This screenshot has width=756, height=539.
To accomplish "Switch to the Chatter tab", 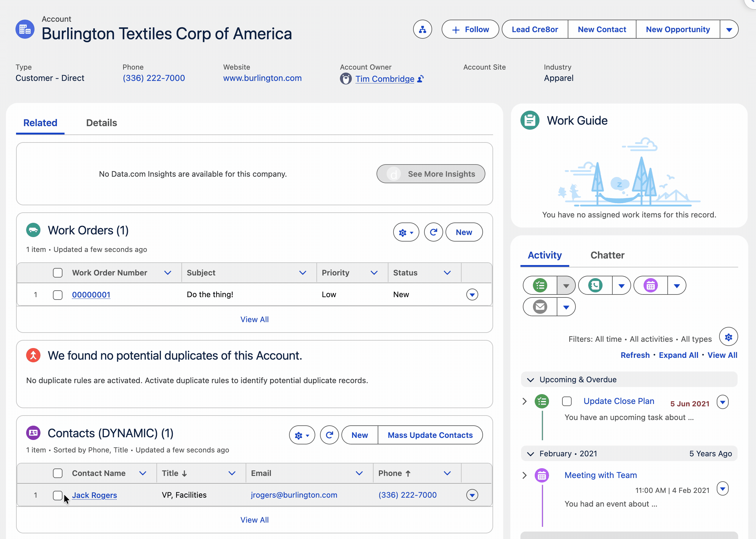I will pyautogui.click(x=607, y=255).
